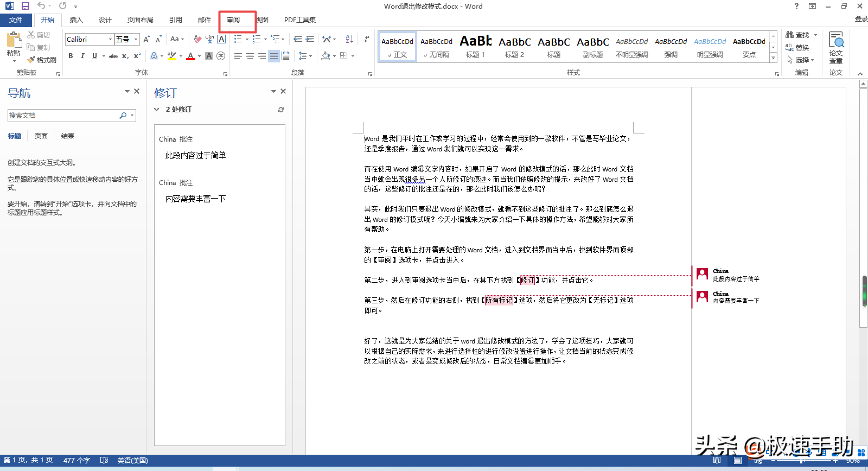Center-align the paragraph text

coord(250,56)
